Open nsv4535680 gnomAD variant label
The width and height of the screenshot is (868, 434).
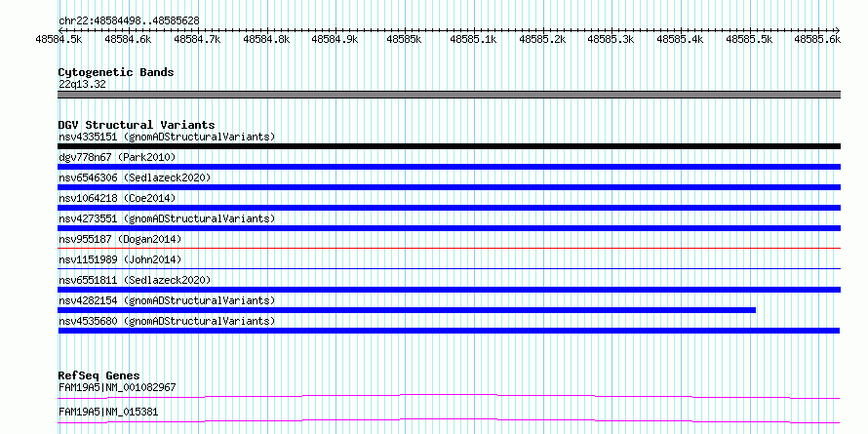167,321
